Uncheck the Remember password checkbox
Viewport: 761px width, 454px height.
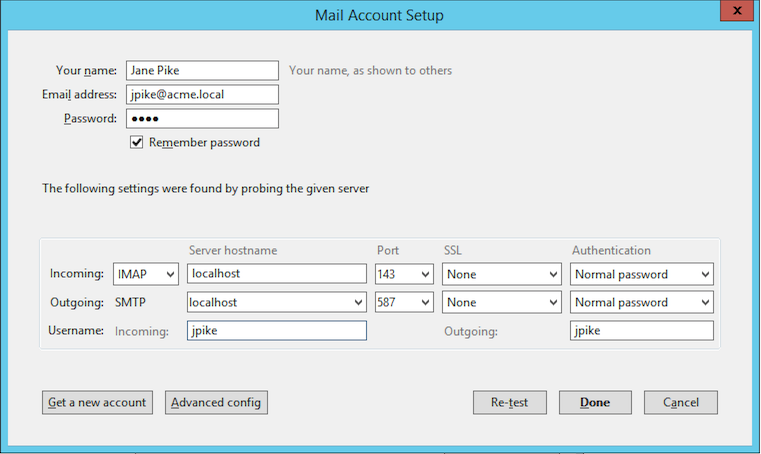(137, 143)
